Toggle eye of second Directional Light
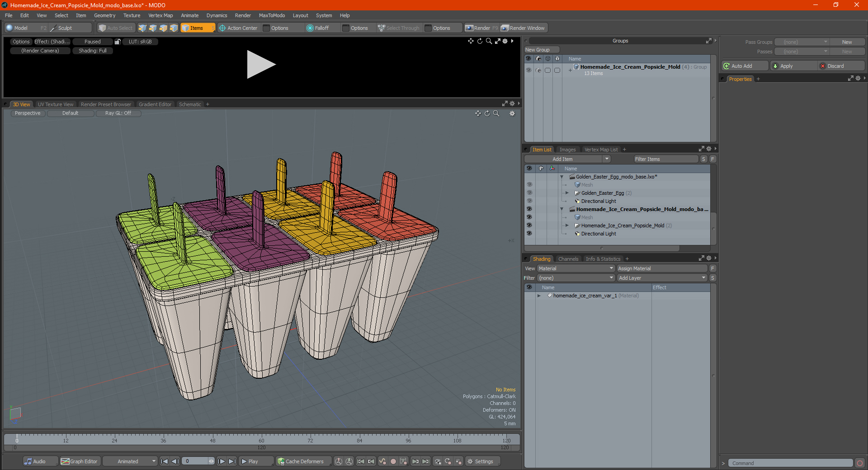 click(529, 234)
